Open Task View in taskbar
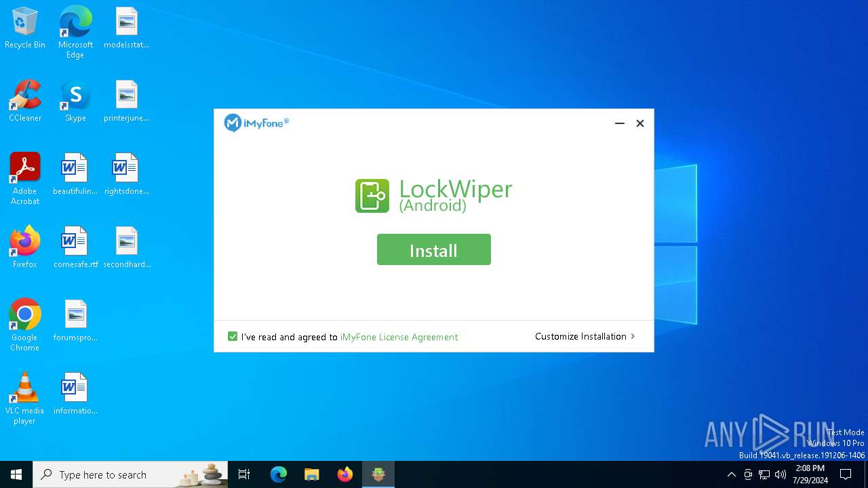The width and height of the screenshot is (868, 488). [x=244, y=474]
